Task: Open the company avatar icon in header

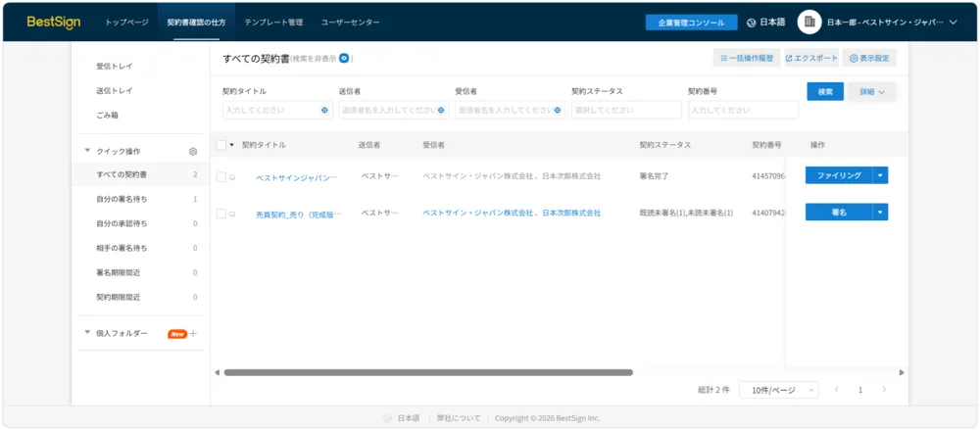Action: click(809, 22)
